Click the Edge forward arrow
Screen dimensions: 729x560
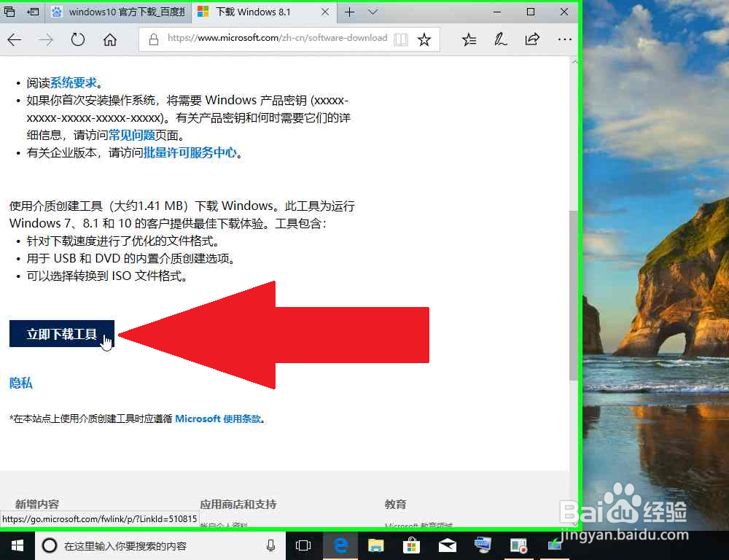point(46,40)
